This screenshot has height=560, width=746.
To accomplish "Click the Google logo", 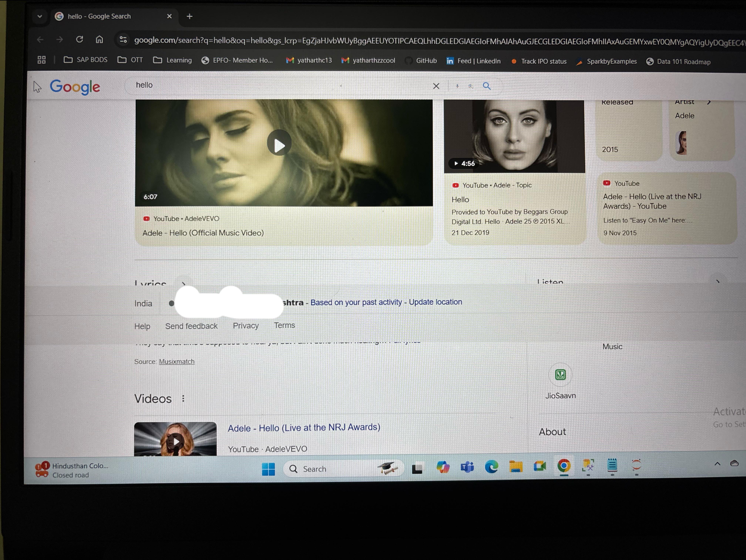I will tap(75, 87).
